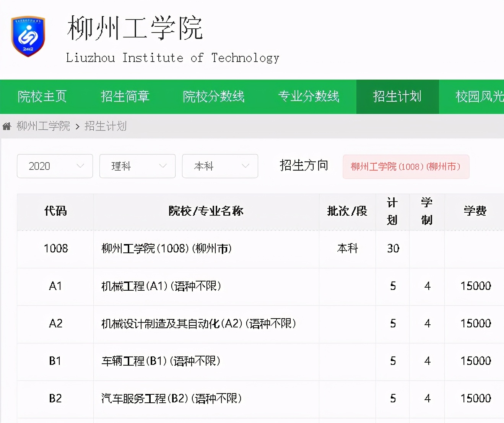This screenshot has height=423, width=504.
Task: Click the 柳州工学院(1008)(柳州市) red link
Action: 406,167
